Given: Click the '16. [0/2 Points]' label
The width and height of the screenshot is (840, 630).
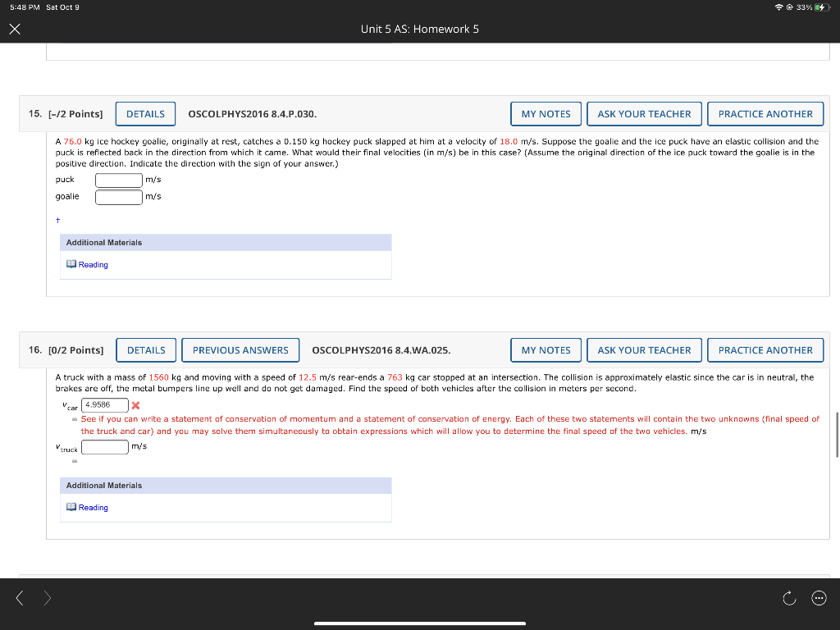Looking at the screenshot, I should [66, 350].
